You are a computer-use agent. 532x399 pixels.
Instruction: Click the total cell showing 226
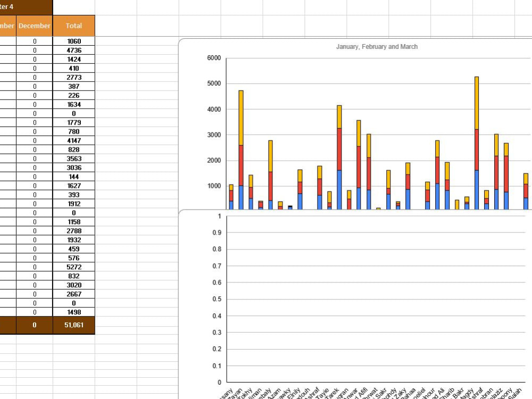point(73,95)
